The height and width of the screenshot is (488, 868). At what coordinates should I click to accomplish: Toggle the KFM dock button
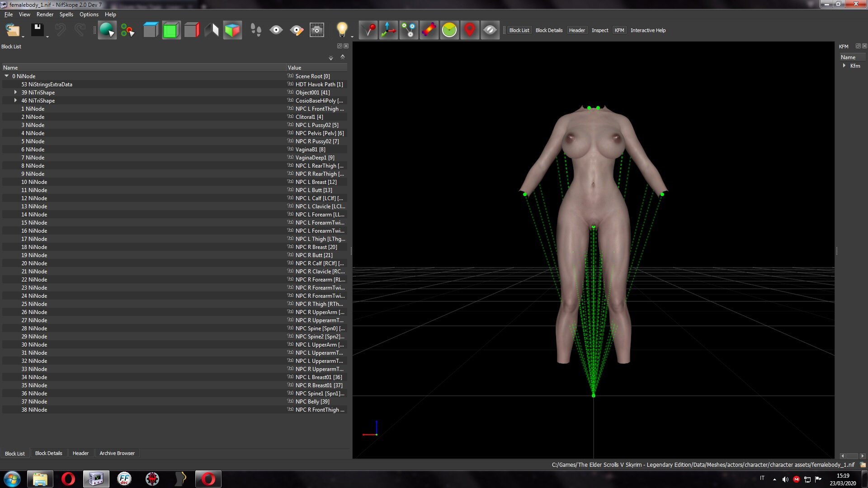point(619,30)
